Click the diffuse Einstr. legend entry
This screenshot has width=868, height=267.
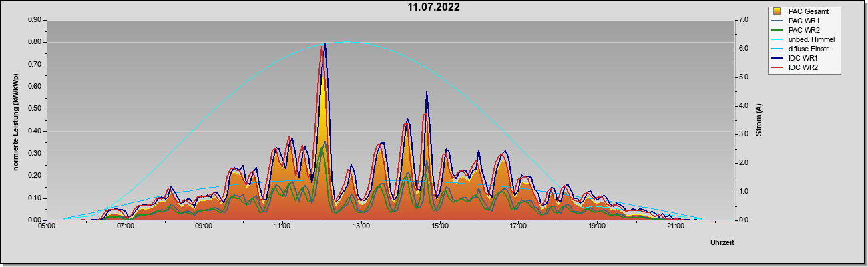[803, 49]
